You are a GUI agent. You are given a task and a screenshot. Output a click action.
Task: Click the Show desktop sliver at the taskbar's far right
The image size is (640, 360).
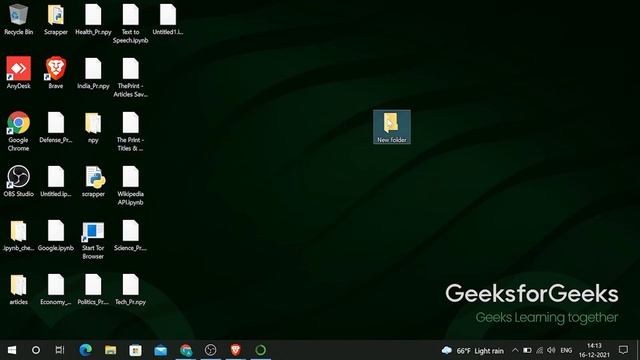638,350
